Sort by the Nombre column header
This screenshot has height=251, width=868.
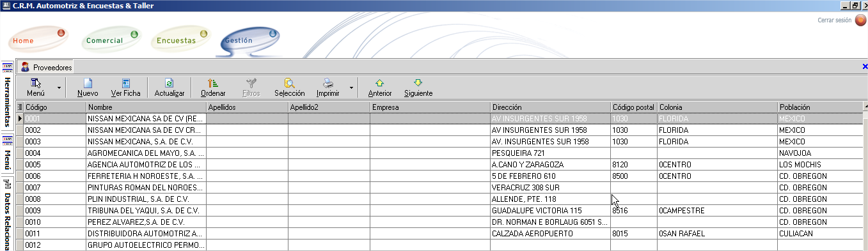coord(146,107)
